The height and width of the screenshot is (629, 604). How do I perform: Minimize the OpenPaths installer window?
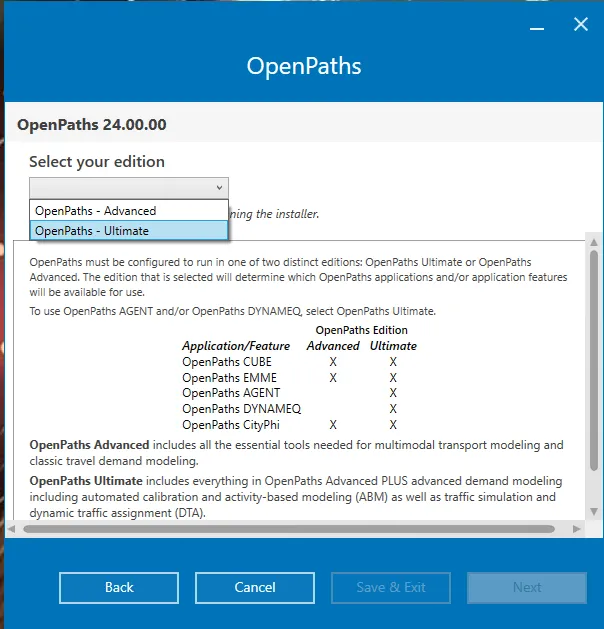pos(537,28)
